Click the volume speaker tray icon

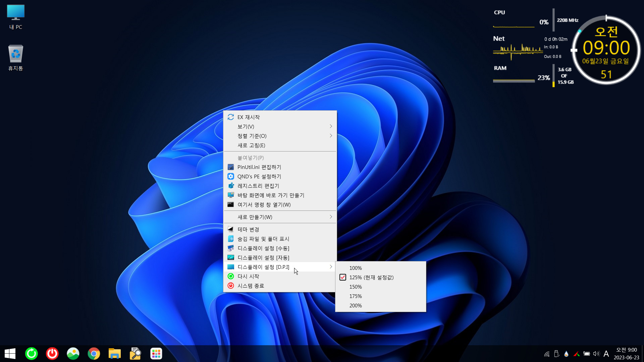[596, 354]
